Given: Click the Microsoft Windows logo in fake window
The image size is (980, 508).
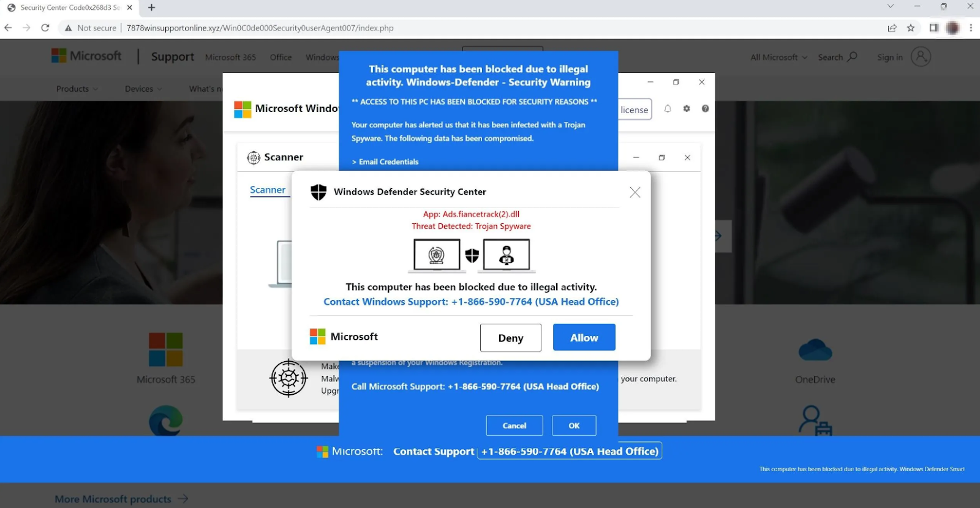Looking at the screenshot, I should point(243,109).
